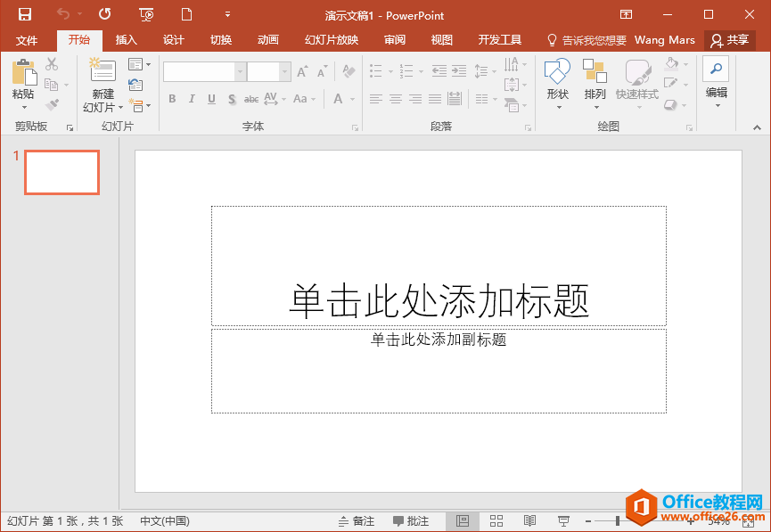
Task: Decrease the list indent level
Action: pos(439,71)
